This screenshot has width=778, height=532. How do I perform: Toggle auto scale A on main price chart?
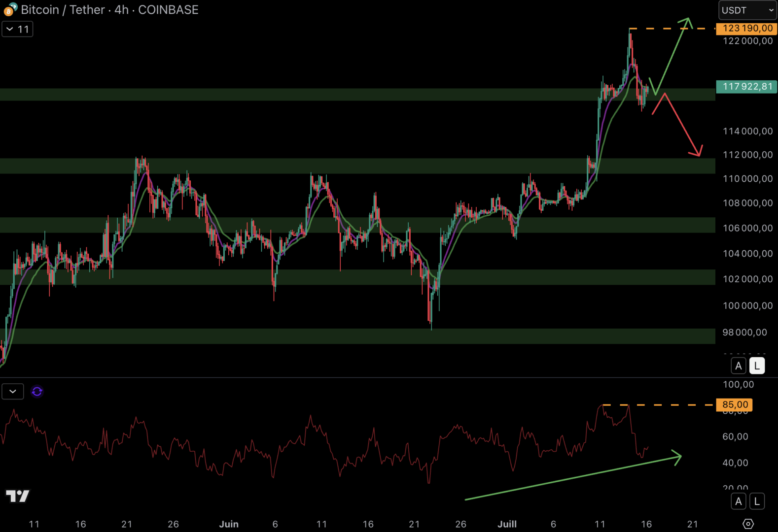coord(738,366)
